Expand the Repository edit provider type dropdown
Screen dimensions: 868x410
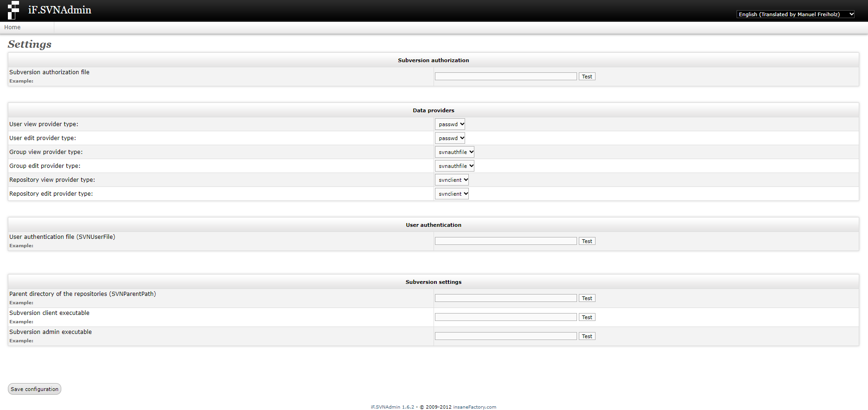452,194
